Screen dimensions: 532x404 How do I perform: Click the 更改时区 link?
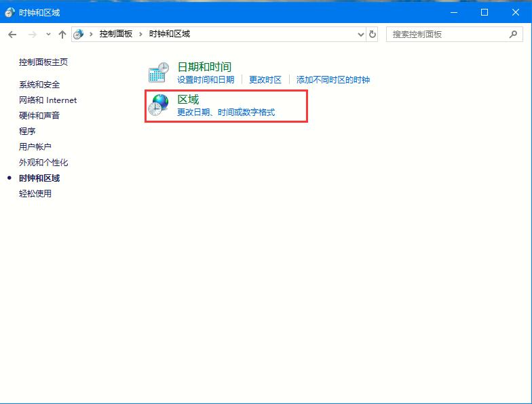tap(265, 80)
